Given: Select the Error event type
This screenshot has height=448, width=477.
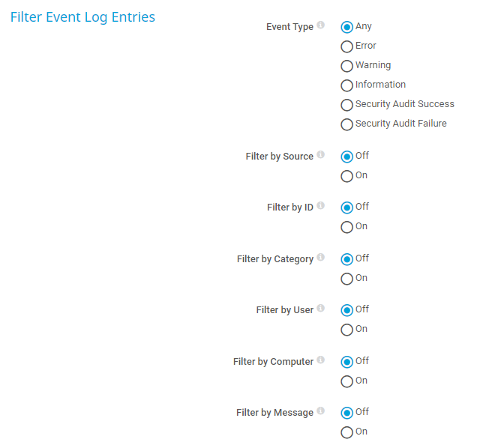Looking at the screenshot, I should (346, 46).
